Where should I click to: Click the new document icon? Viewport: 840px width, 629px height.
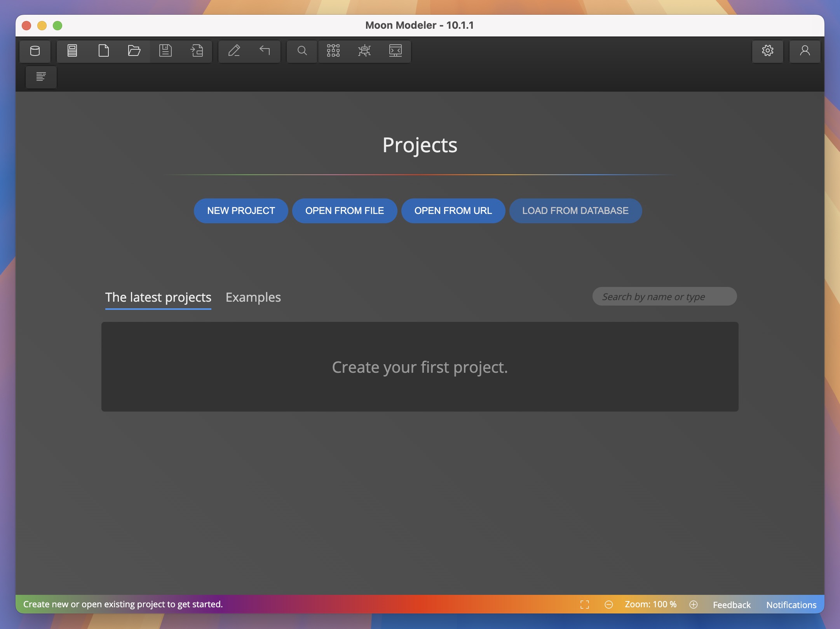tap(103, 51)
